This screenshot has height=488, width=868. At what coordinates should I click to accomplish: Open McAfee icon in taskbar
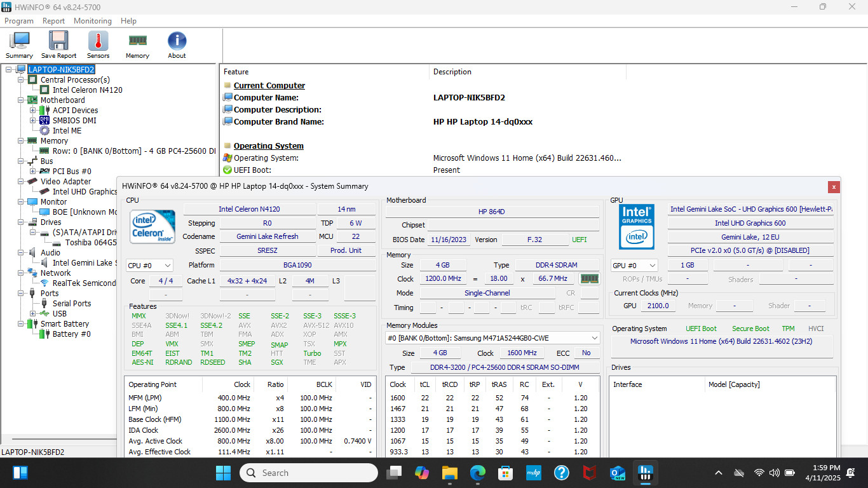click(590, 473)
